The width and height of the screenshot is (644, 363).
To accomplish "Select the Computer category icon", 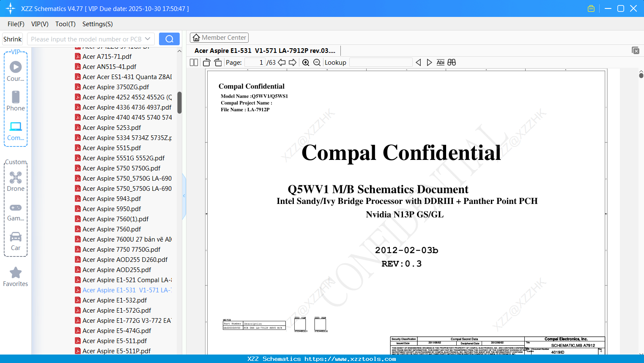I will point(16,126).
